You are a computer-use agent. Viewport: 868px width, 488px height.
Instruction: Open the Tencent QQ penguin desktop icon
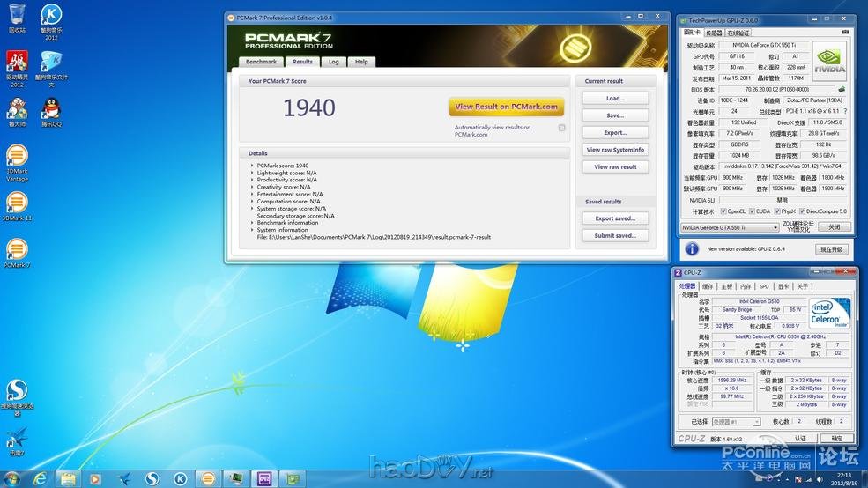click(51, 109)
